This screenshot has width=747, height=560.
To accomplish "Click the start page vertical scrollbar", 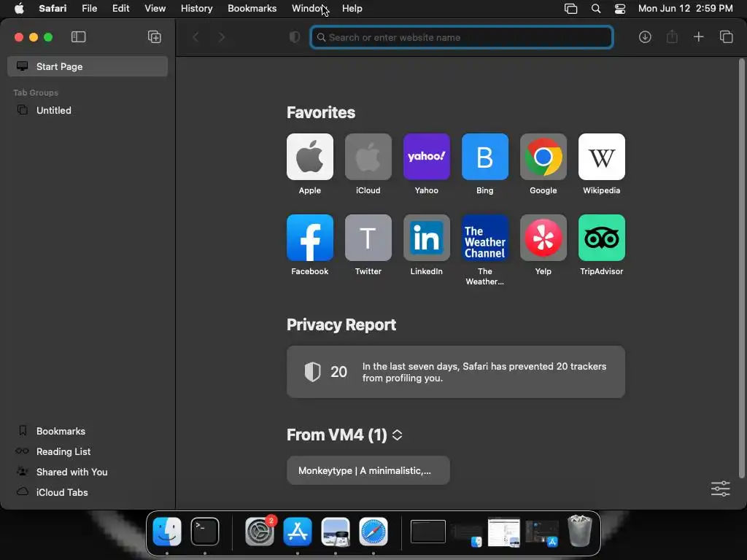I will point(741,268).
